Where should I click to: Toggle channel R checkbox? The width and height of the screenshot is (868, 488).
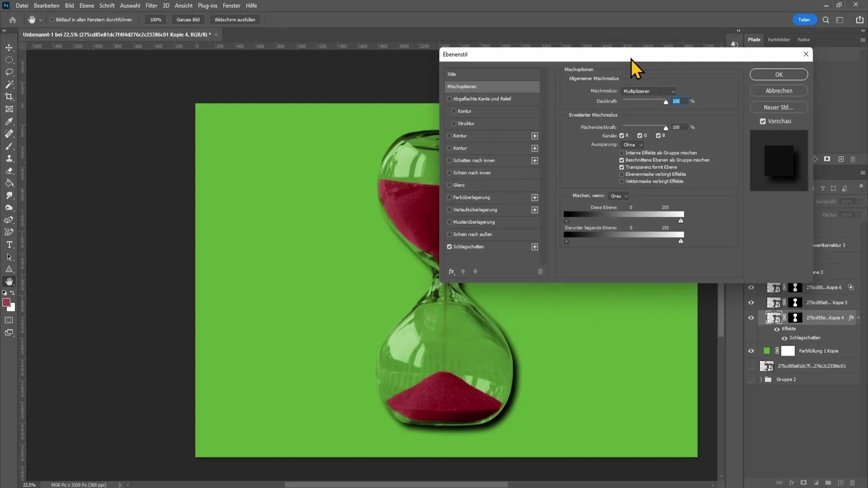click(x=622, y=136)
